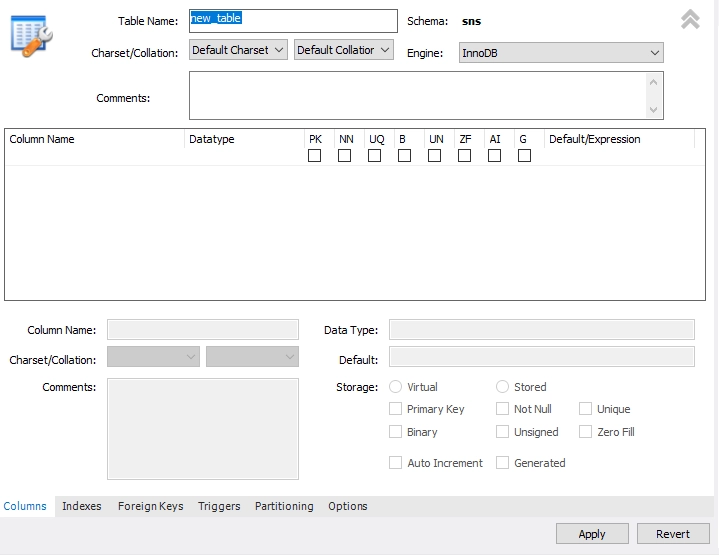This screenshot has width=719, height=555.
Task: Switch to the Options tab
Action: 348,506
